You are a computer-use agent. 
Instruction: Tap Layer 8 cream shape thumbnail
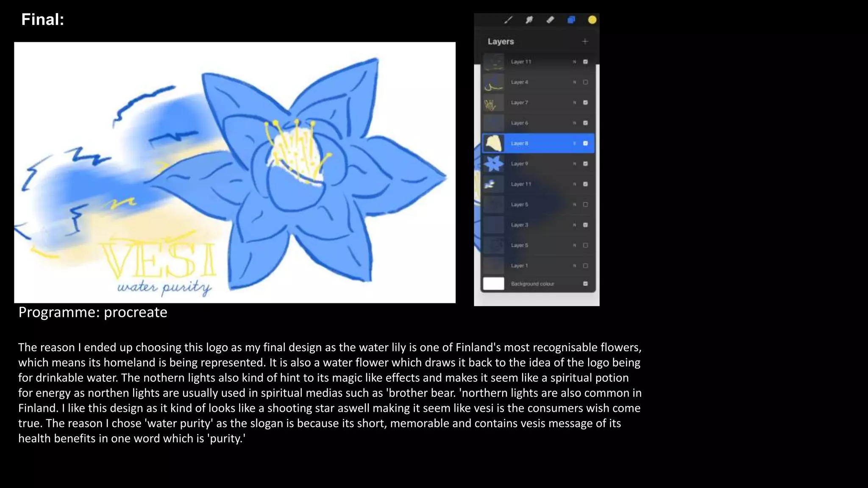tap(494, 143)
